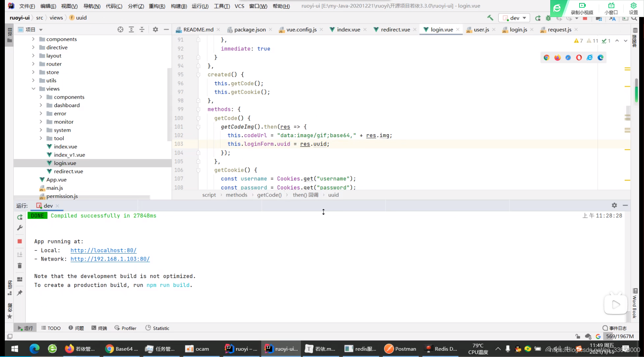Click the scroll to end icon in run panel
Image resolution: width=644 pixels, height=357 pixels.
pos(20,254)
